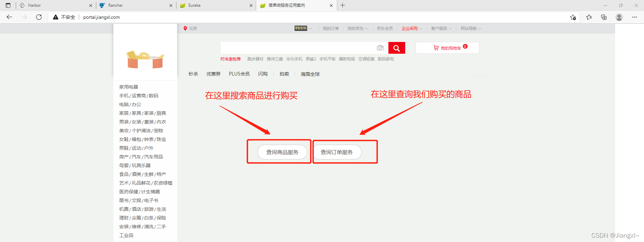Open the 拍卖 nav item
644x242 pixels.
point(284,74)
